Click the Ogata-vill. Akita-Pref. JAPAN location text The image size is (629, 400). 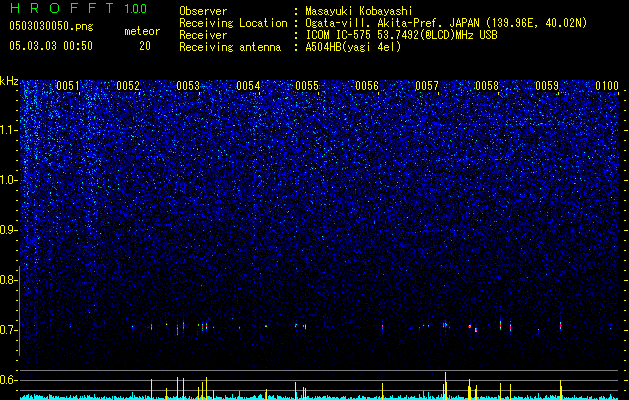coord(446,23)
